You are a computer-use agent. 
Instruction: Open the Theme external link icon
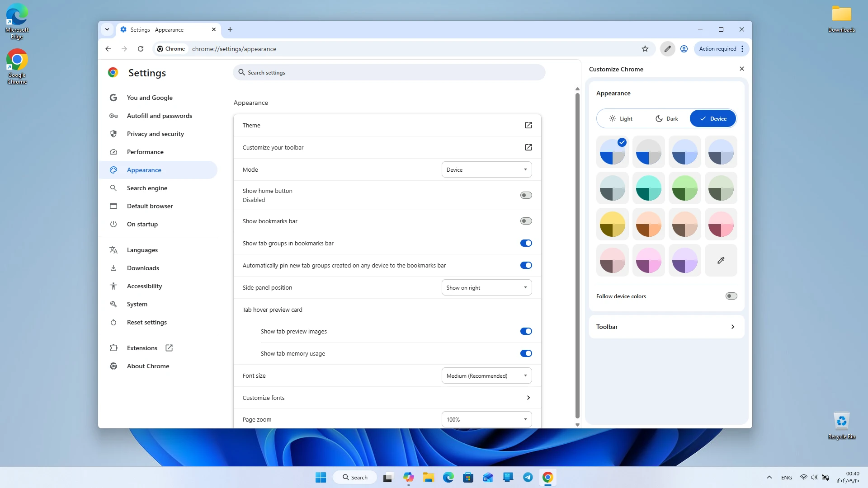(528, 125)
